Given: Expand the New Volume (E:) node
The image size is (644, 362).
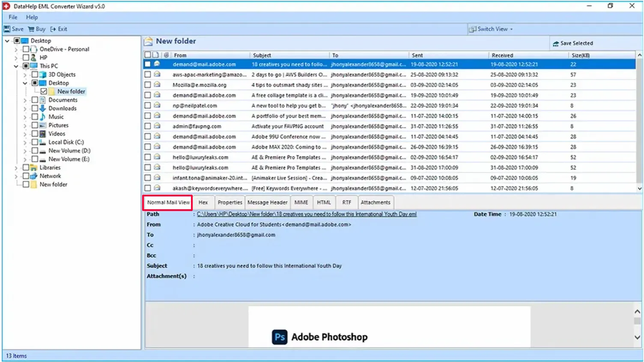Looking at the screenshot, I should coord(25,159).
